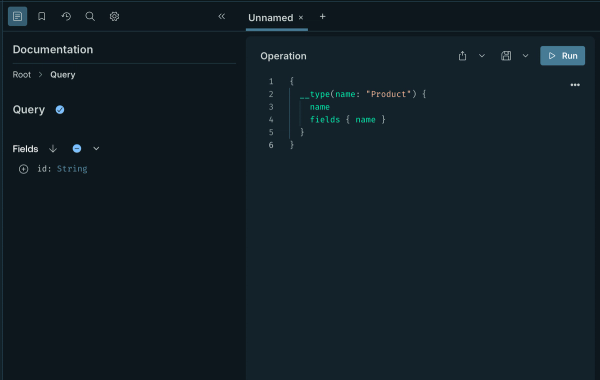The height and width of the screenshot is (380, 600).
Task: Collapse the sidebar with double chevron
Action: 222,16
